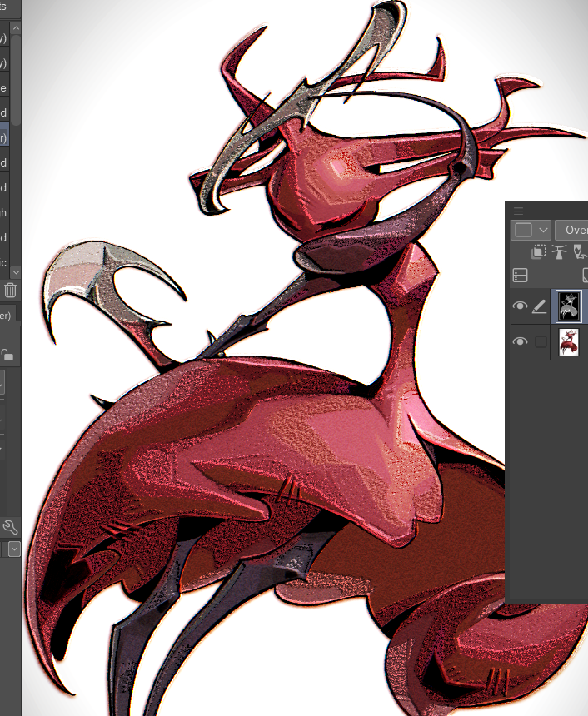Select the red artwork layer thumbnail
Viewport: 588px width, 716px height.
[x=569, y=342]
